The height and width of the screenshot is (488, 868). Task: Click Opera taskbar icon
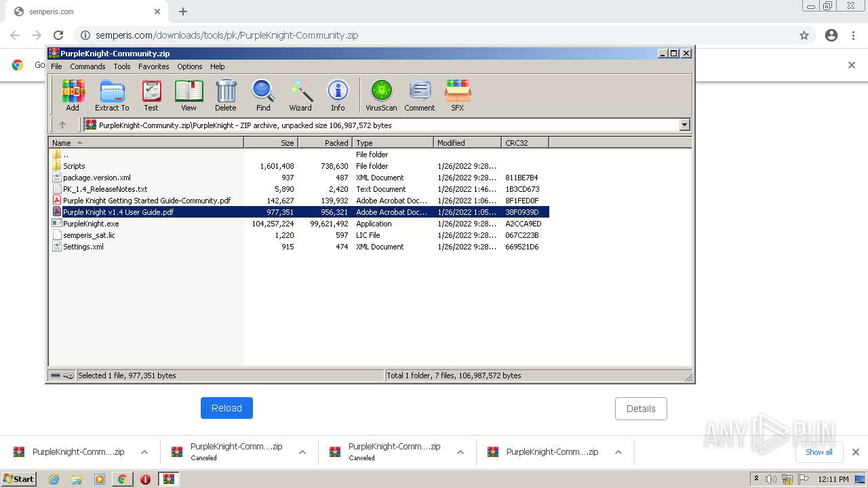145,479
